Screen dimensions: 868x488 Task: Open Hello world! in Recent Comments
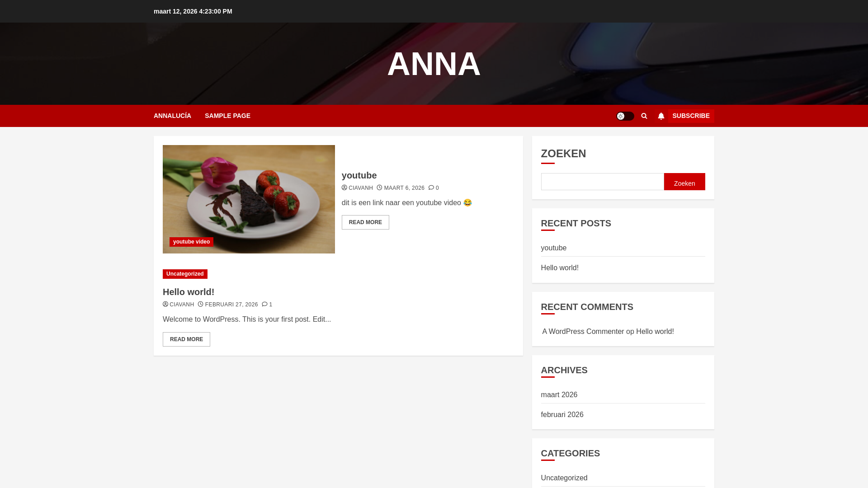click(x=655, y=332)
